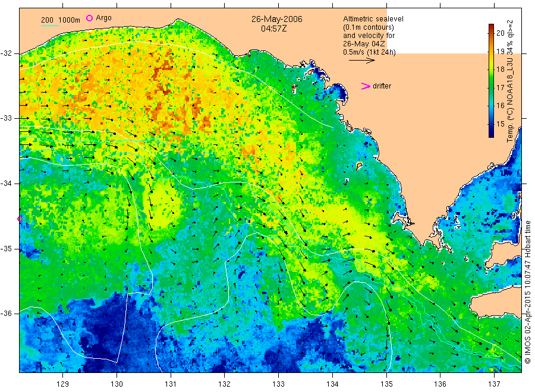
Task: Click the magenta drifter arrowhead symbol
Action: [x=366, y=86]
